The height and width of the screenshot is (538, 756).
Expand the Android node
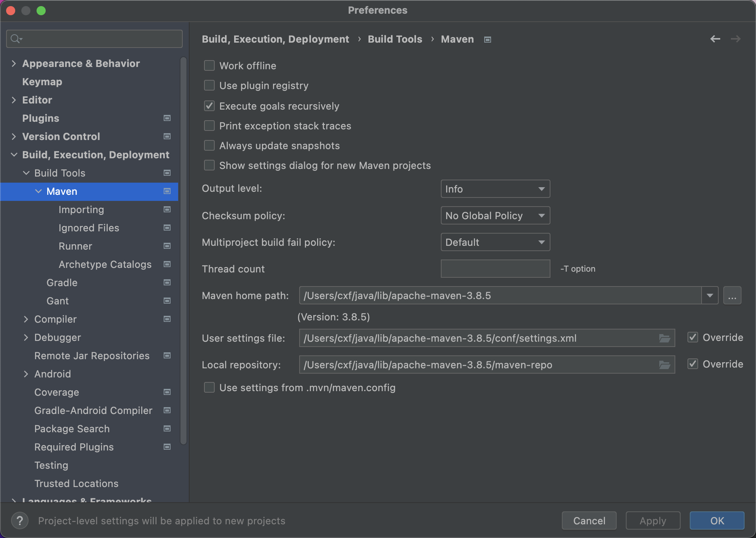[x=26, y=374]
